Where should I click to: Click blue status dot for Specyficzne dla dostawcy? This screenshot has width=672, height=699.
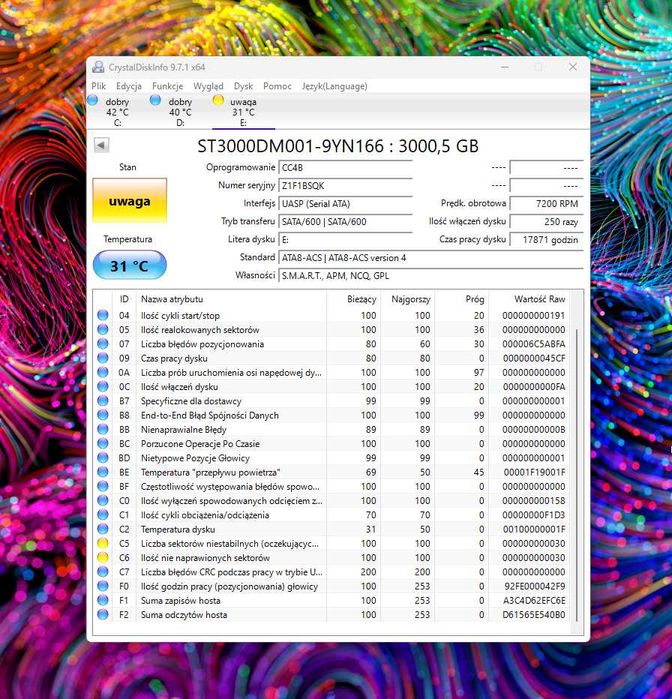coord(103,401)
